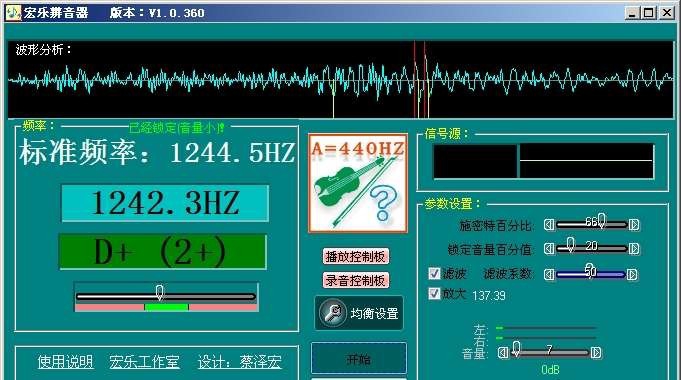Click the 施密特百分比 slider thumb
This screenshot has width=681, height=380.
click(x=602, y=221)
